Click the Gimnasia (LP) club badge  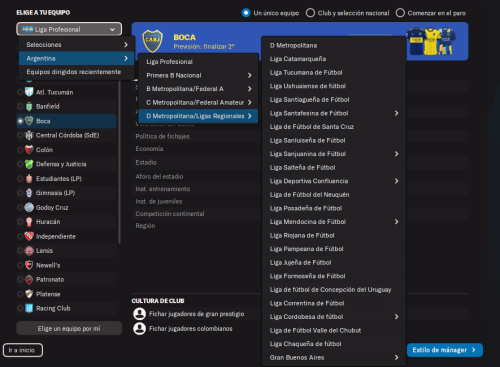tap(29, 193)
